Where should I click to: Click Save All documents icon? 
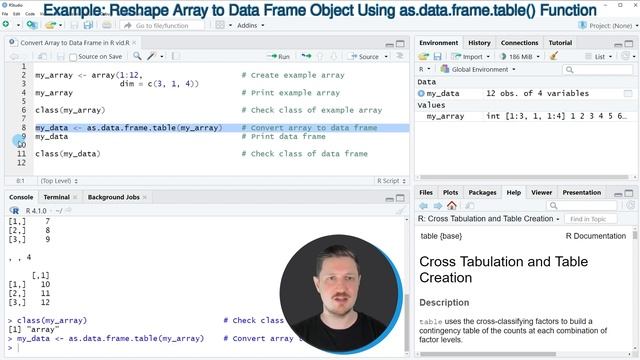click(x=88, y=25)
